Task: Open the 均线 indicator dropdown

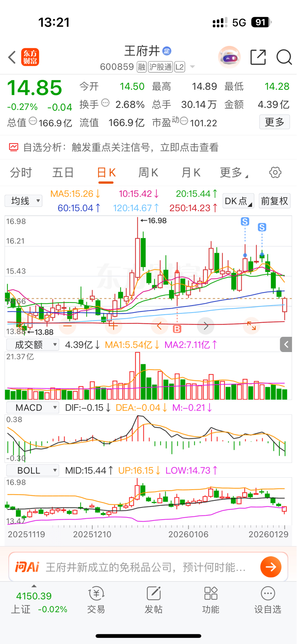Action: coord(24,201)
